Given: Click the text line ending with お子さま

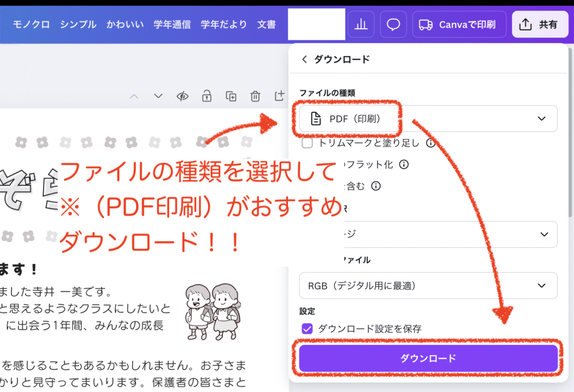Looking at the screenshot, I should [x=124, y=365].
